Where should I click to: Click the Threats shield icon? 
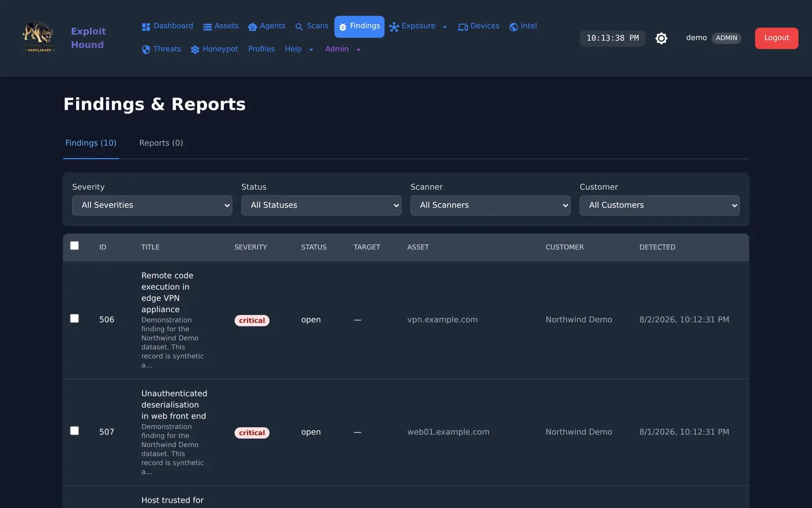click(x=146, y=50)
